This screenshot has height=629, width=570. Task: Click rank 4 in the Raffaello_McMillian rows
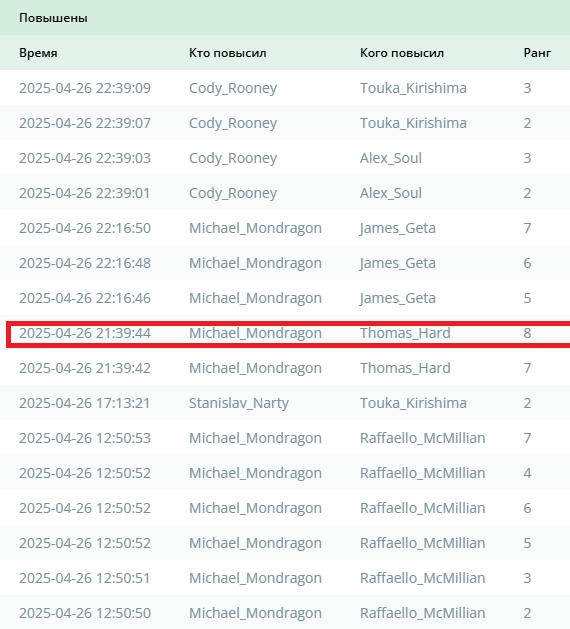[527, 473]
